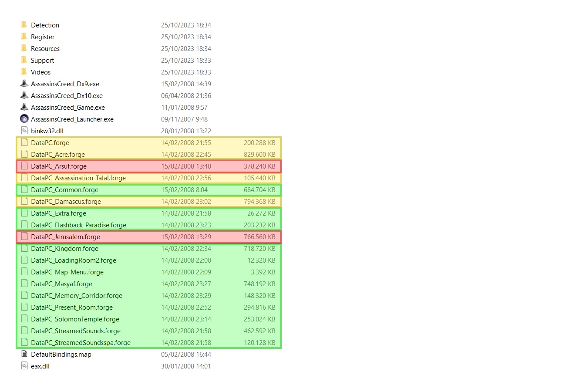Click the 30/01/2008 14:01 date value
The height and width of the screenshot is (392, 566).
pos(186,366)
